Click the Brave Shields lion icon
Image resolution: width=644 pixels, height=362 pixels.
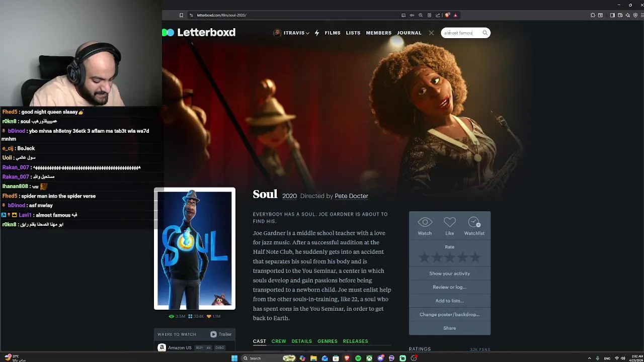[447, 15]
